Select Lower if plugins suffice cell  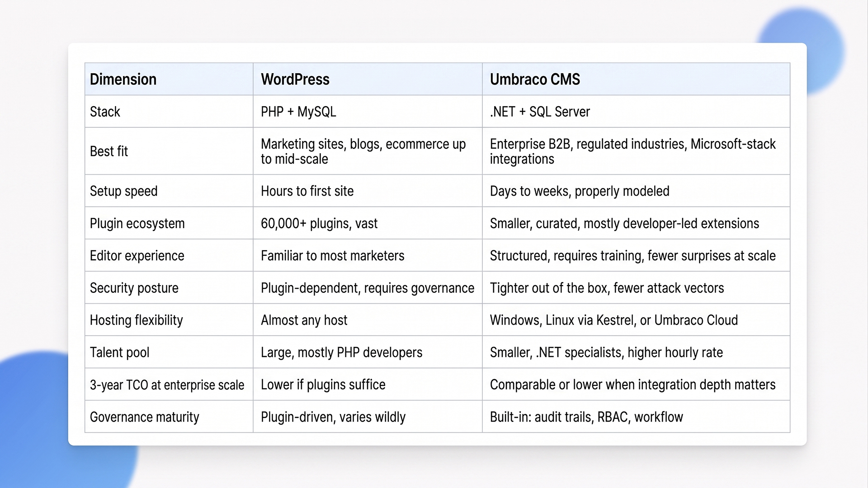click(368, 385)
